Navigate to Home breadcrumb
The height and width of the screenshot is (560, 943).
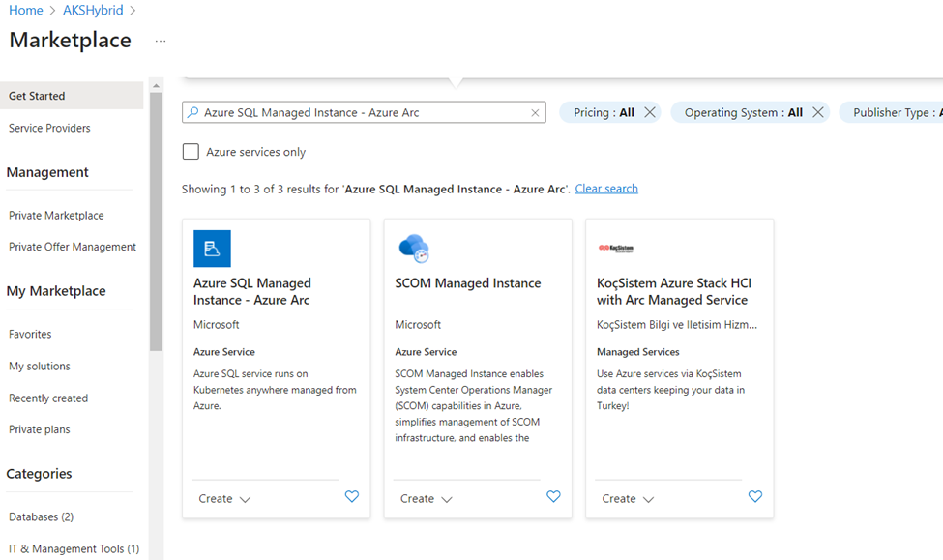point(26,11)
